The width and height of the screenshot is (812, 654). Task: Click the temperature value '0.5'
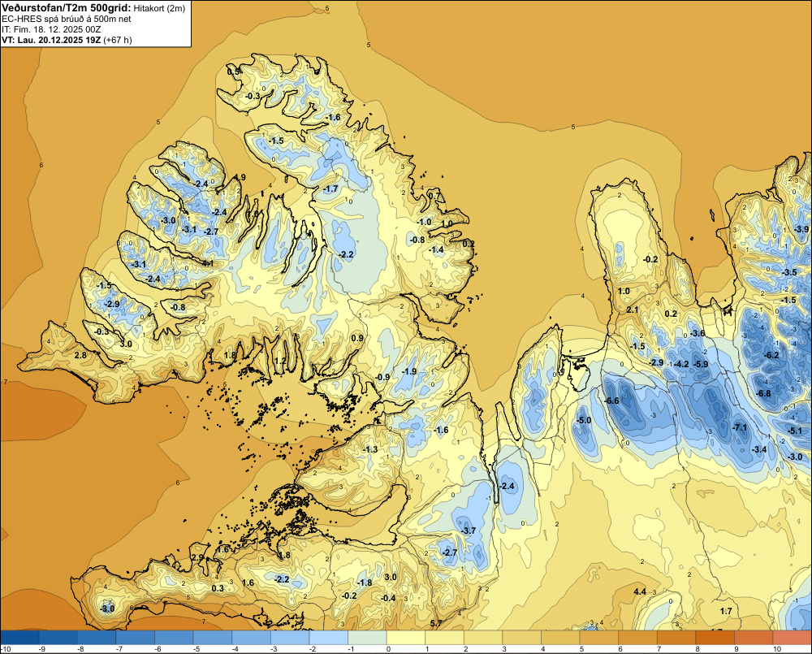click(x=234, y=71)
